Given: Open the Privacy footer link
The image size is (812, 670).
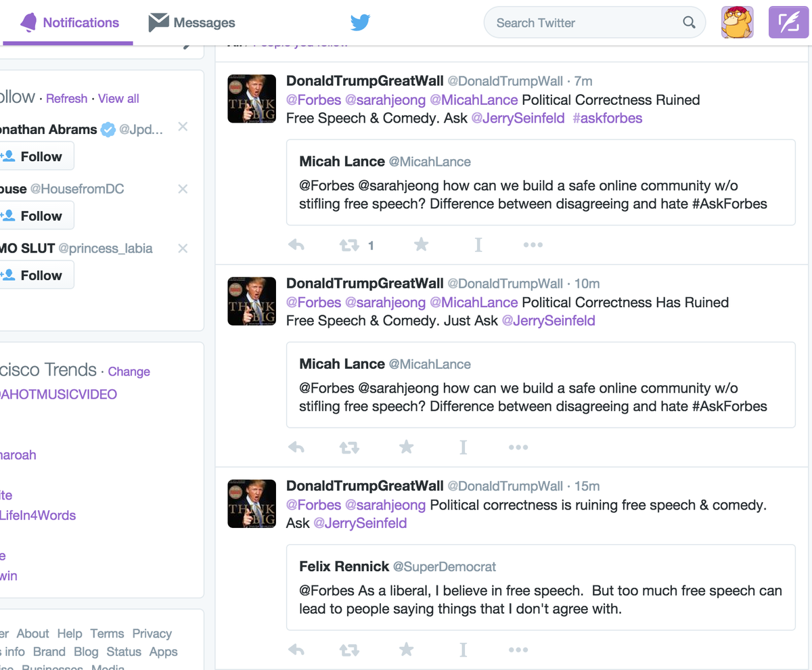Looking at the screenshot, I should tap(152, 634).
